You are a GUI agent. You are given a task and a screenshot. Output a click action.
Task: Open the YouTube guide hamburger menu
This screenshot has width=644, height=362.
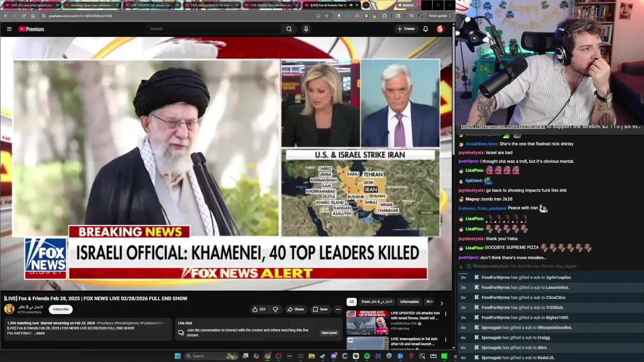coord(9,29)
